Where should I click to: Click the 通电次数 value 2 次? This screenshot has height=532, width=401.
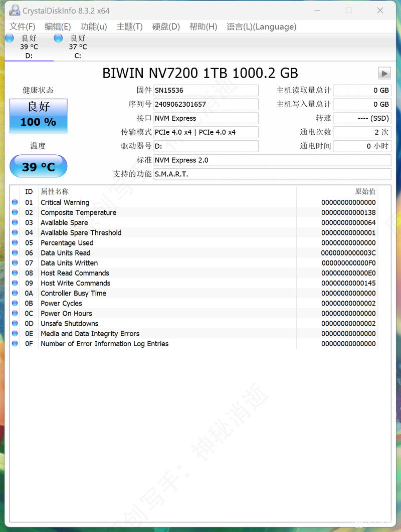[x=362, y=132]
